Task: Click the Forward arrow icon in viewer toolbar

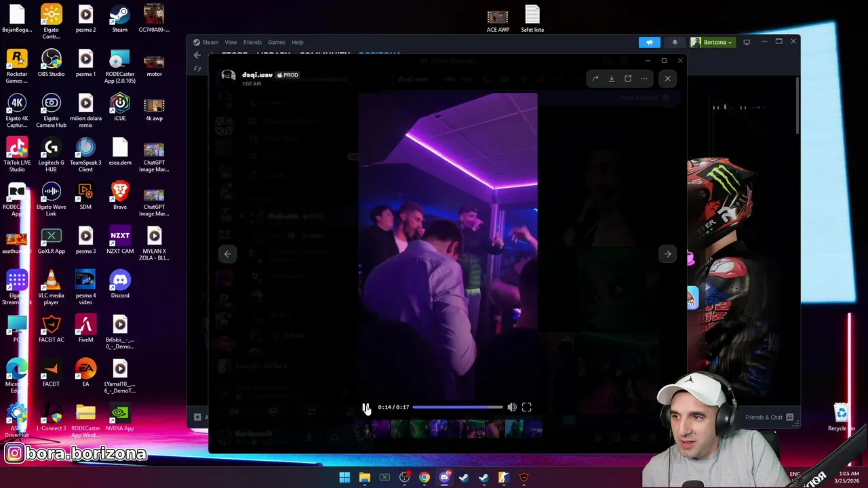Action: tap(595, 79)
